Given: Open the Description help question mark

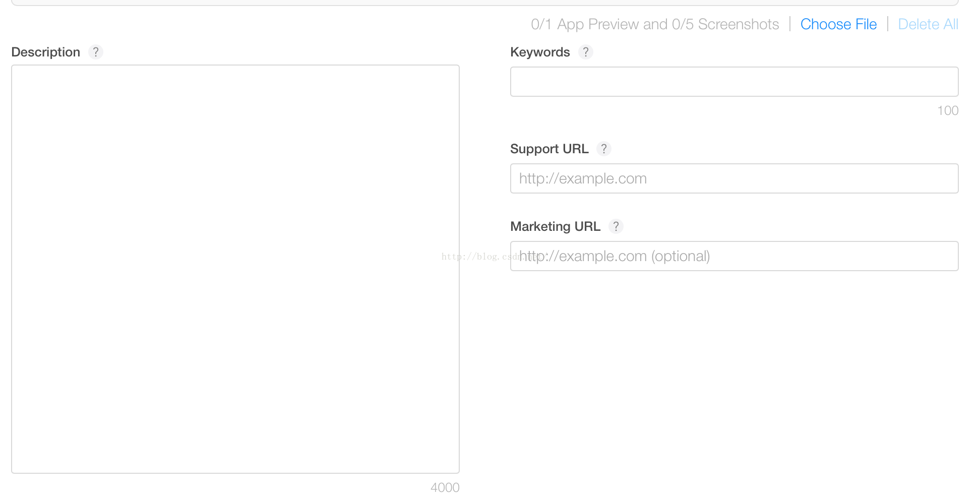Looking at the screenshot, I should (95, 52).
